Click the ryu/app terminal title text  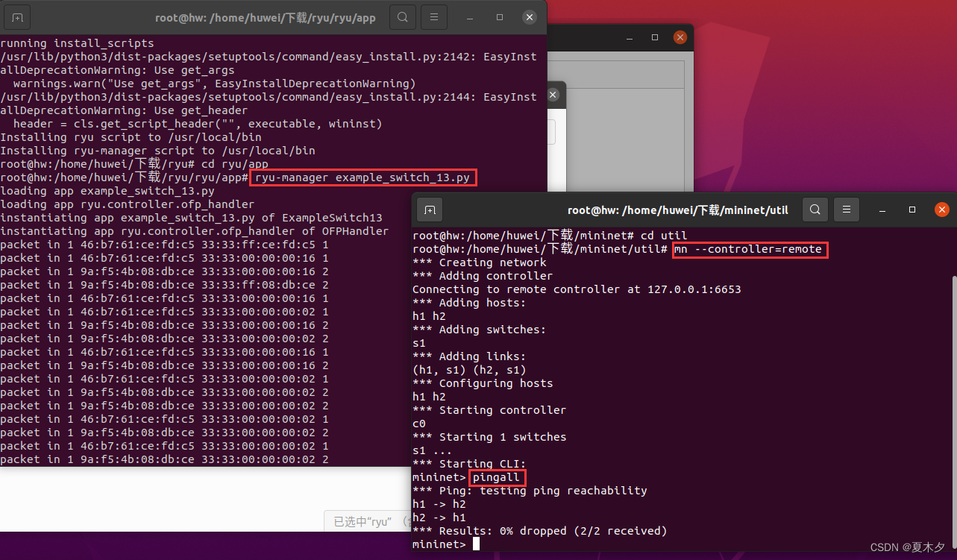(x=266, y=17)
